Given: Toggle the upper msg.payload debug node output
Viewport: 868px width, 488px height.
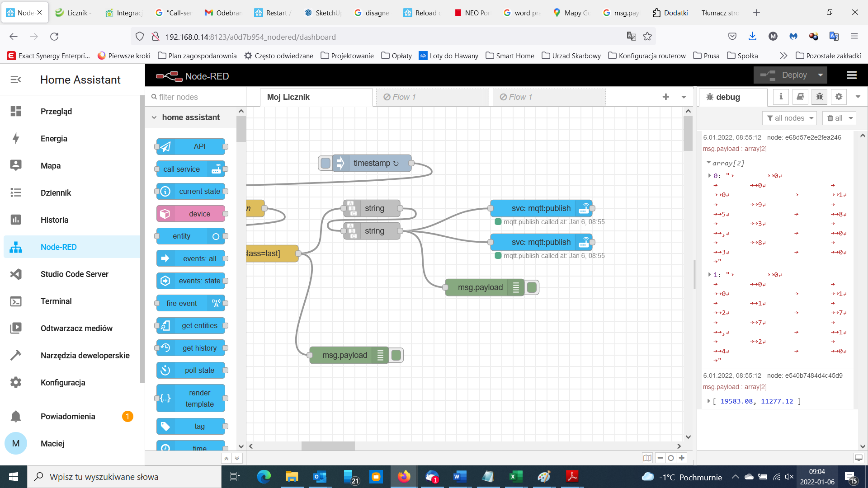Looking at the screenshot, I should [x=532, y=287].
